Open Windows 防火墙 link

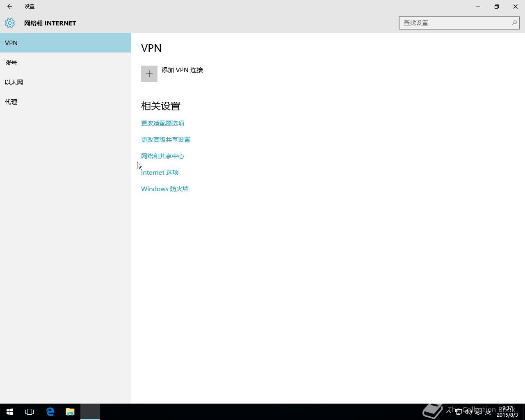165,189
